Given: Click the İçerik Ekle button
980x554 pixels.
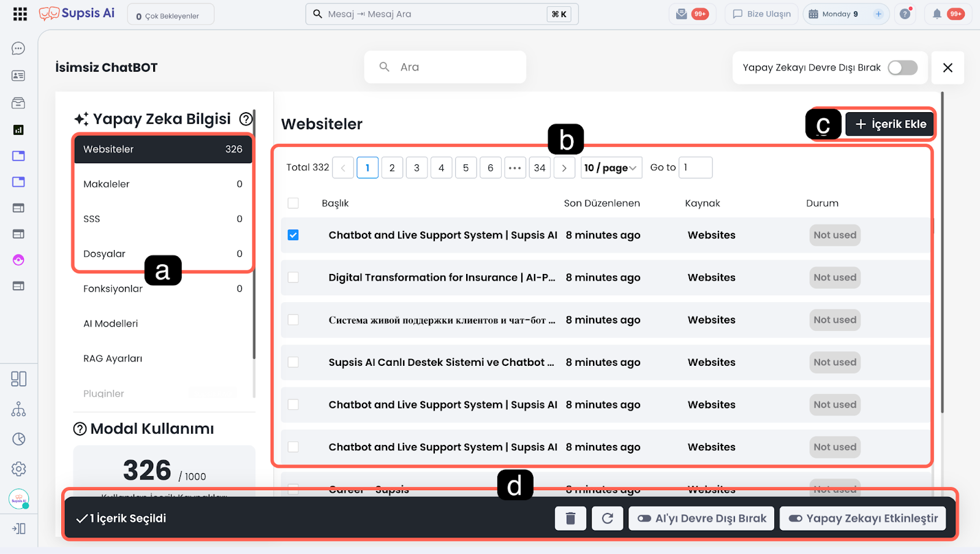Looking at the screenshot, I should (890, 124).
